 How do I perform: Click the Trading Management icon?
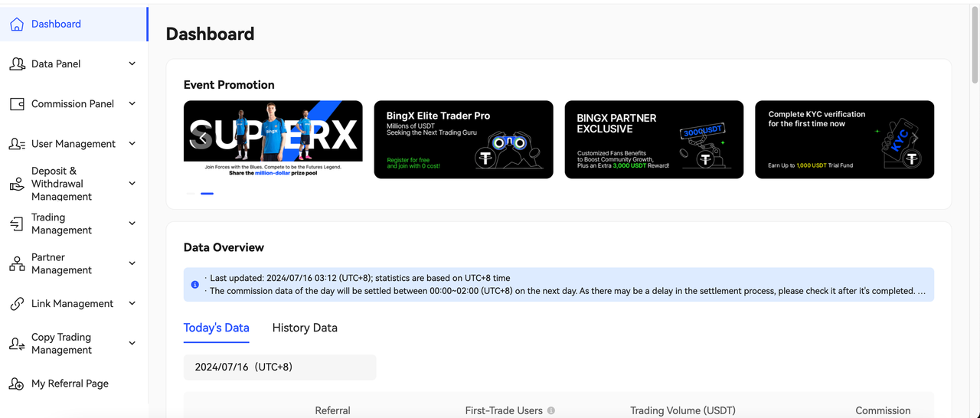(x=16, y=224)
